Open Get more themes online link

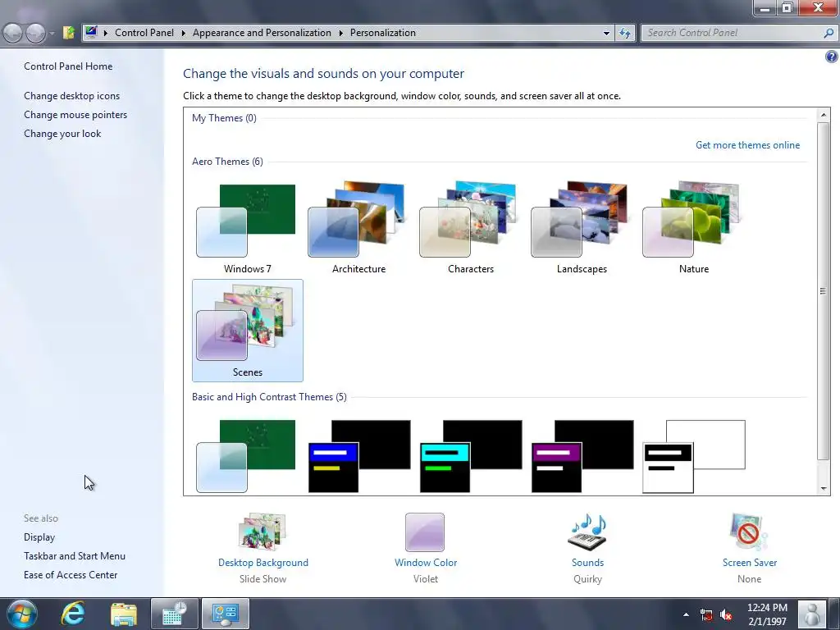(747, 145)
